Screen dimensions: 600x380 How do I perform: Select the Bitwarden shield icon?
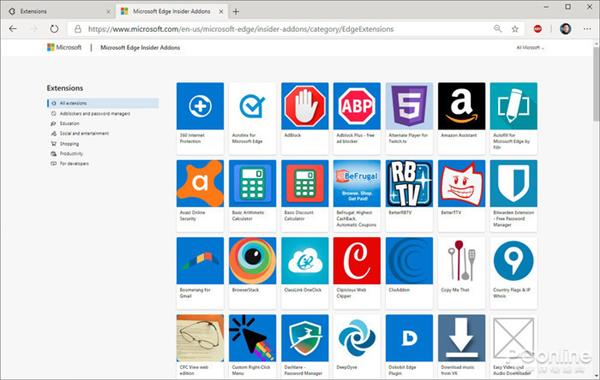coord(514,184)
